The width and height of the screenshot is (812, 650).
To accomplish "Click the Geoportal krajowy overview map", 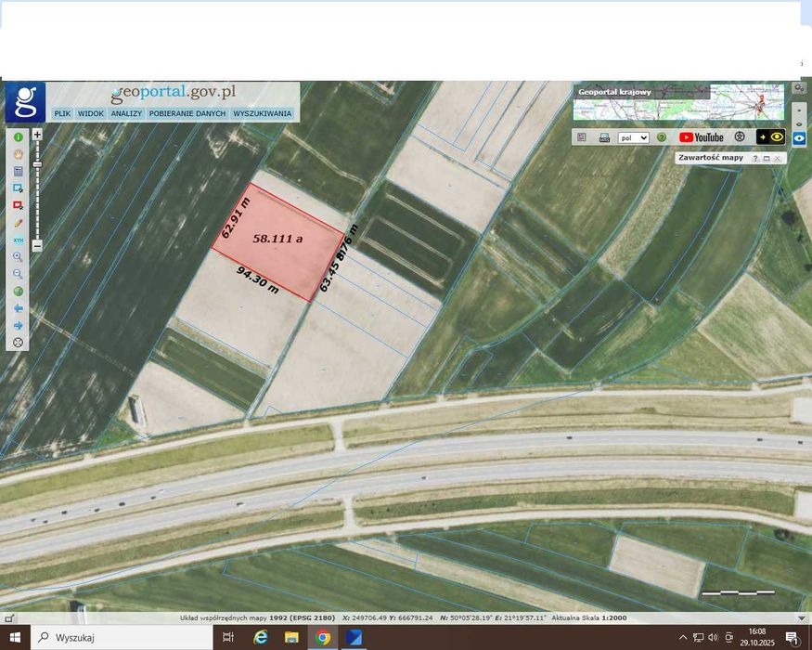I will [678, 102].
